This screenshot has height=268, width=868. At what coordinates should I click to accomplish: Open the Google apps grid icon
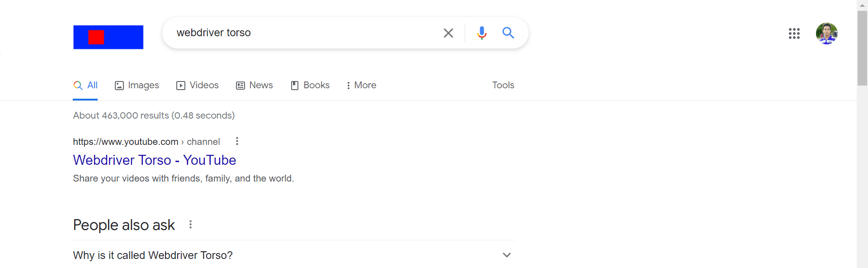click(794, 33)
